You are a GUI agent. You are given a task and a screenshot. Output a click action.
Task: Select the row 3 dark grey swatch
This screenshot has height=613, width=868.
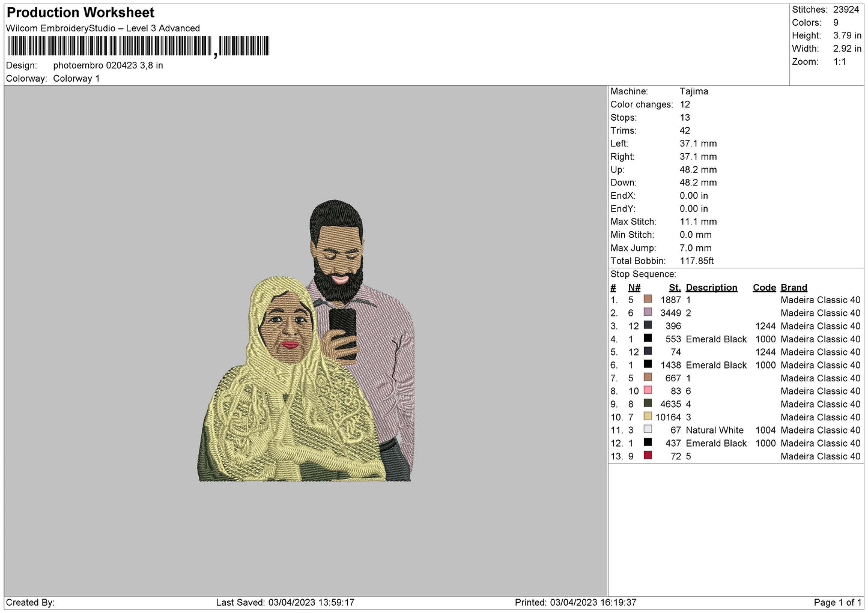(648, 325)
